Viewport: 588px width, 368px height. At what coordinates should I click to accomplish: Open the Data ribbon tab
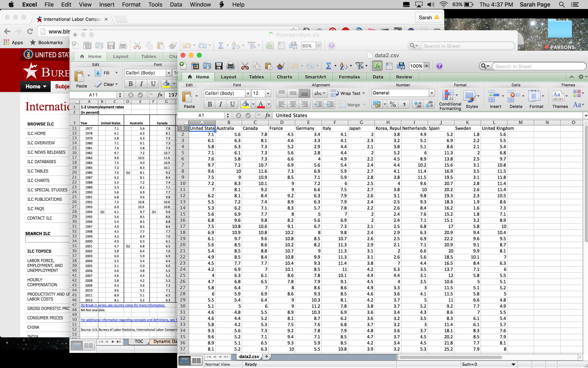pos(378,77)
